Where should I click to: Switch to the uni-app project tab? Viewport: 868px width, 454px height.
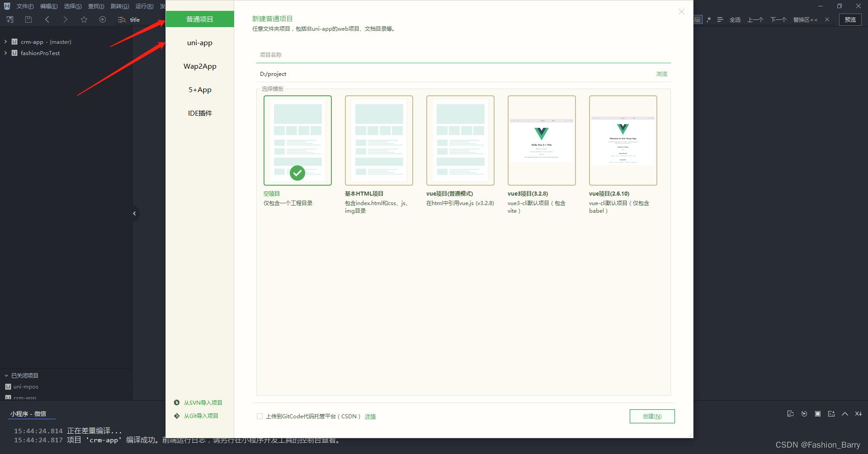point(200,43)
